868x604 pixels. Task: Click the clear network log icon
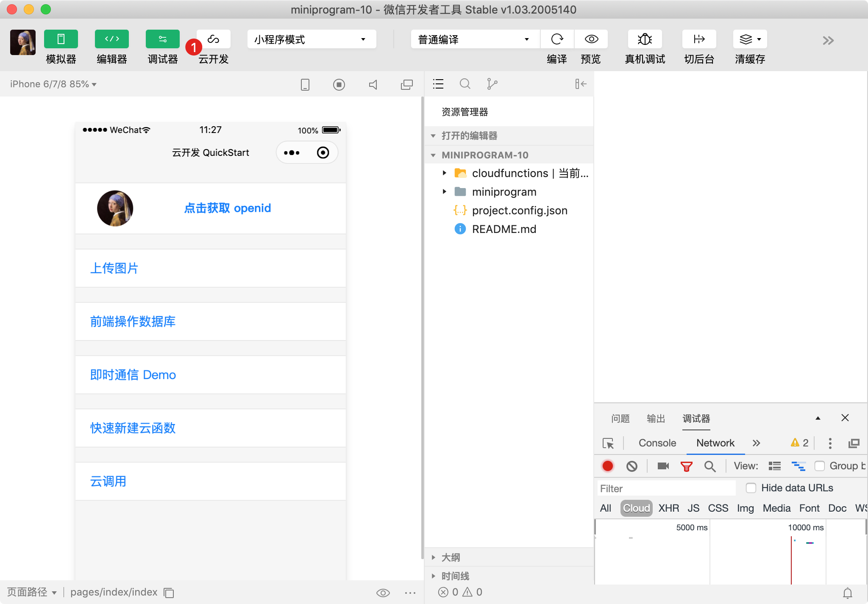point(632,466)
